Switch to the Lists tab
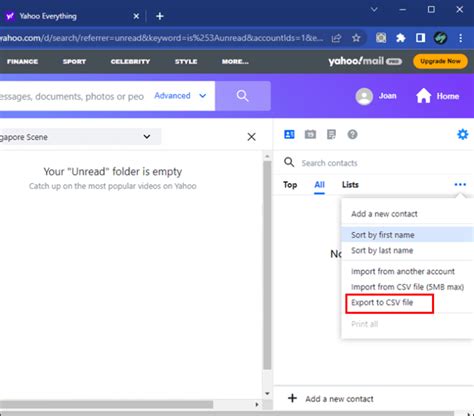The image size is (474, 416). (350, 185)
